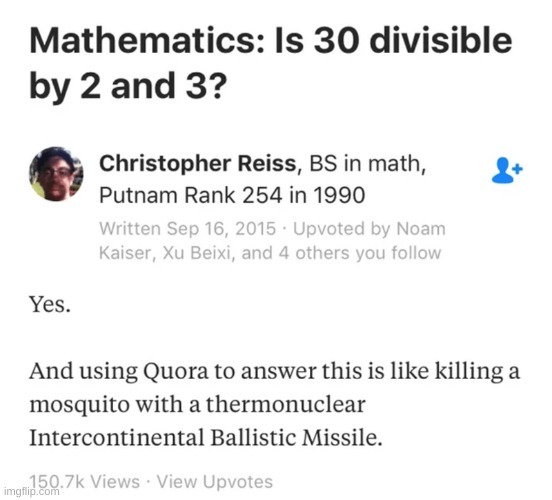Click the 'Yes.' answer text
Viewport: 552px width, 500px height.
(50, 305)
